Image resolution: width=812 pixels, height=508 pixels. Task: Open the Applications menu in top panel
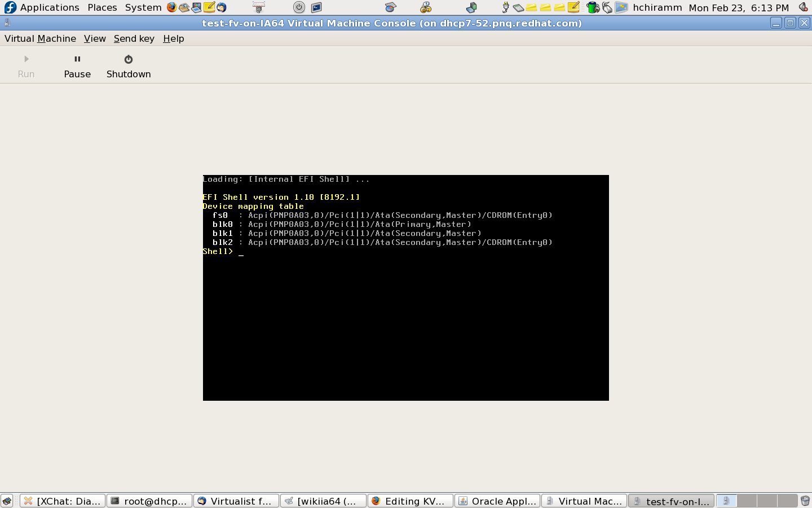tap(50, 7)
